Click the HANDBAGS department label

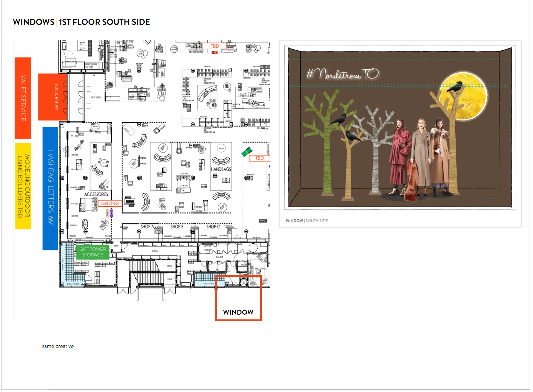tap(221, 169)
